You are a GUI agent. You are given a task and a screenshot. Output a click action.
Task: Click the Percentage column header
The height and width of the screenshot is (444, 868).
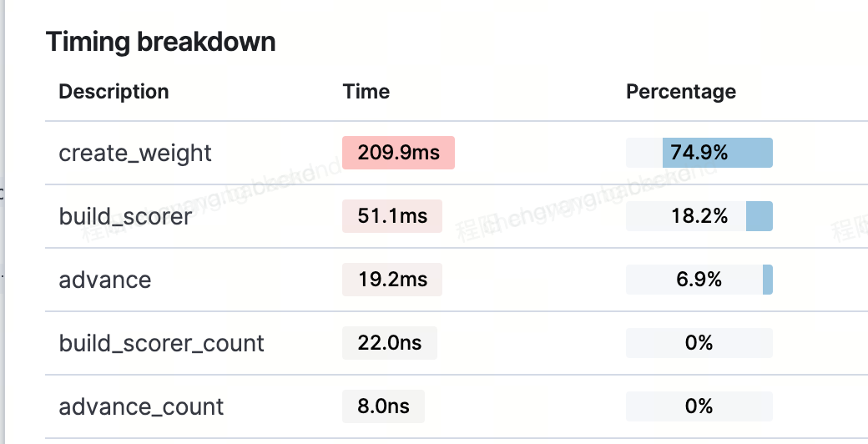click(x=681, y=91)
